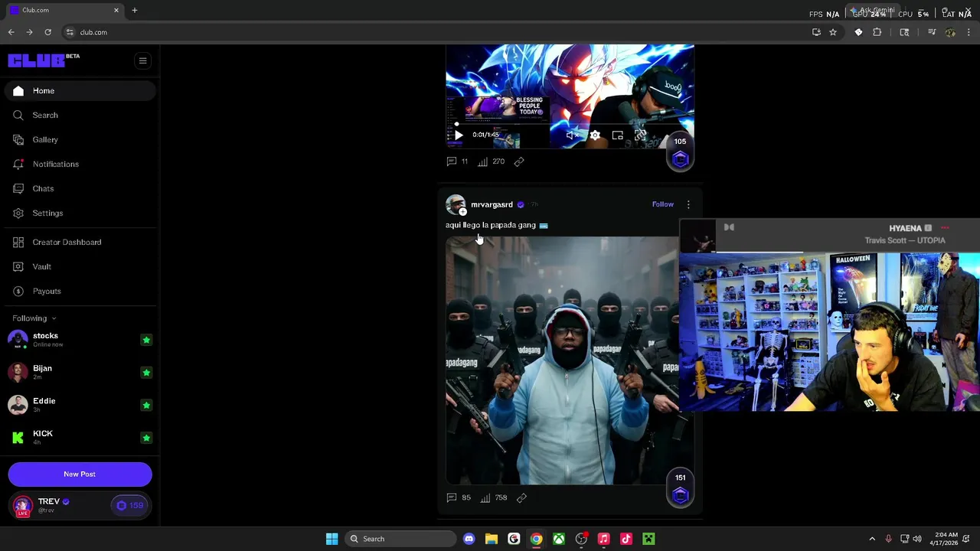980x551 pixels.
Task: Collapse the sidebar with hamburger icon
Action: pos(142,60)
